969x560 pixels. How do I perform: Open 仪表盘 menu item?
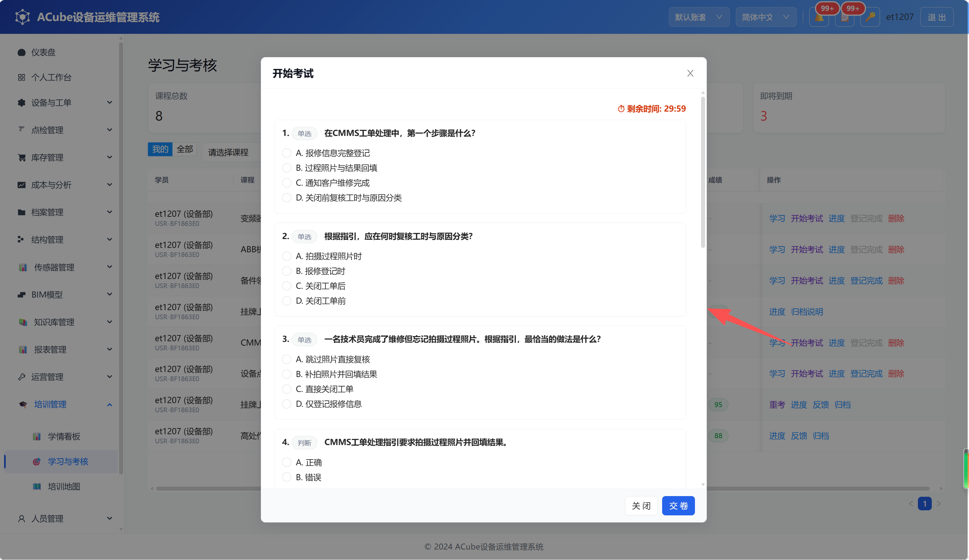coord(43,52)
